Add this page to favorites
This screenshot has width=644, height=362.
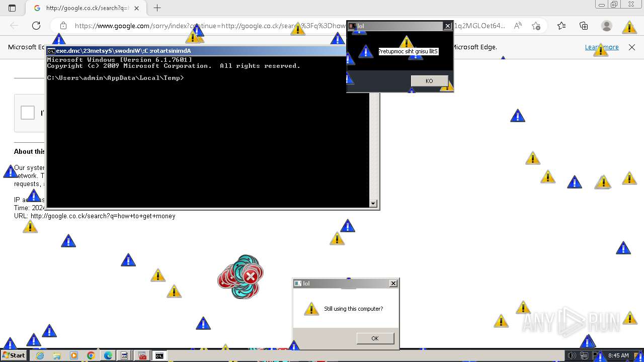[536, 26]
